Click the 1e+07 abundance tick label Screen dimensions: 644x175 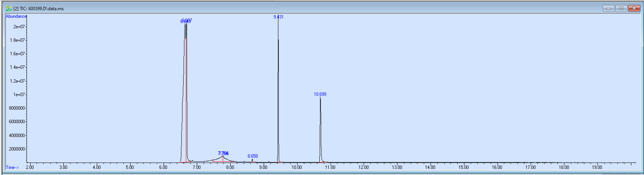[19, 95]
